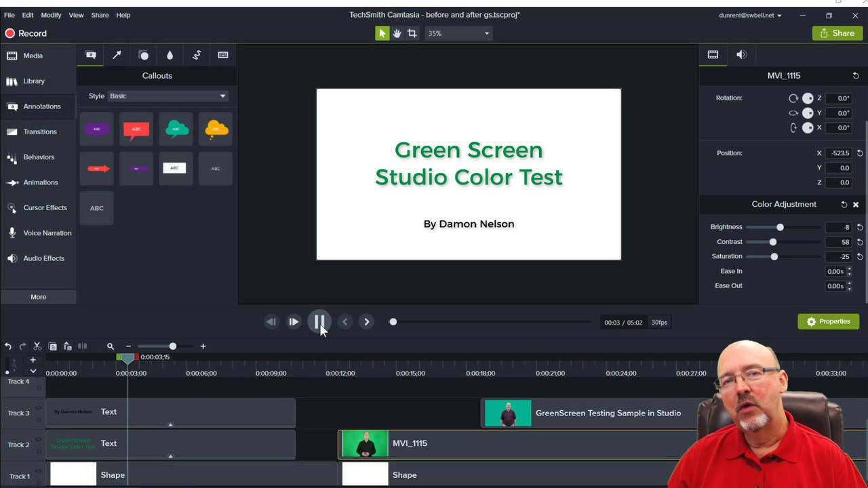Click the Brightness slider handle
868x488 pixels.
[780, 227]
